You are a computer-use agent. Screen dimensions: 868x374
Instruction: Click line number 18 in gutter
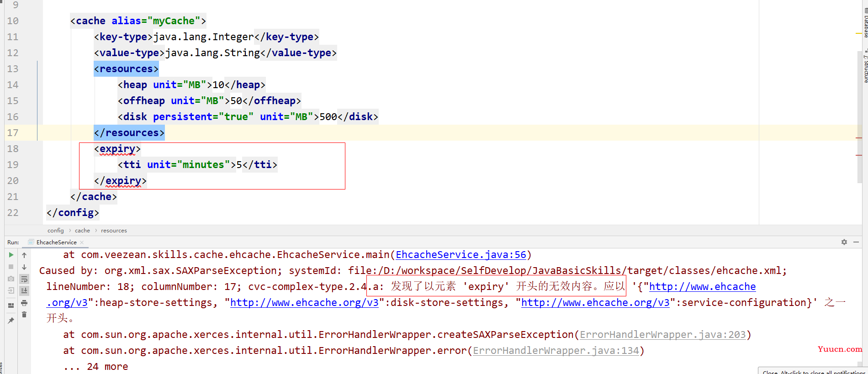[x=13, y=149]
